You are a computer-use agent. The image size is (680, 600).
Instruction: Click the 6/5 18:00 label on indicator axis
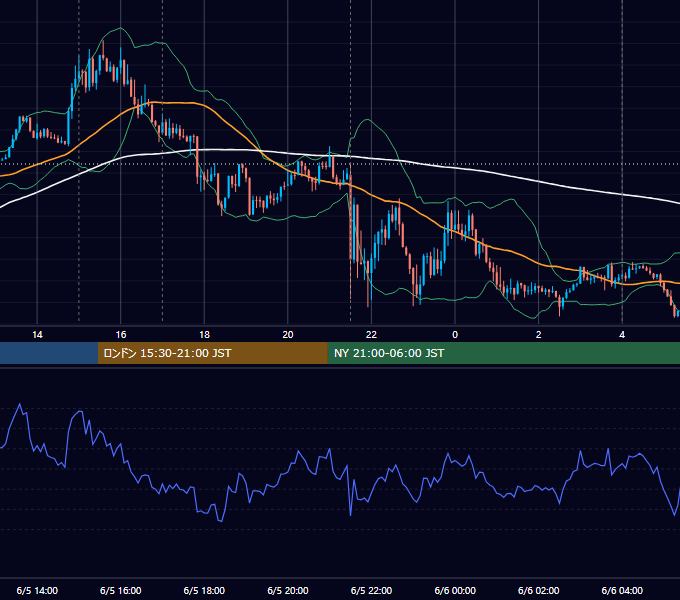click(204, 590)
